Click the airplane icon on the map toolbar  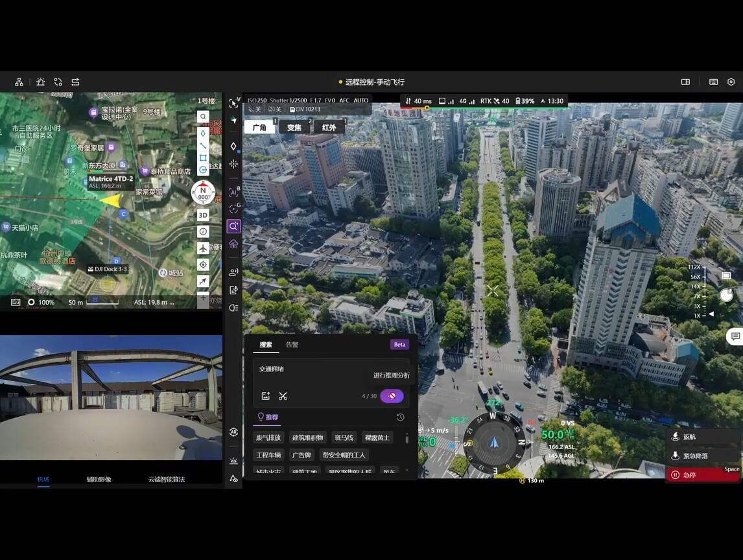point(203,248)
